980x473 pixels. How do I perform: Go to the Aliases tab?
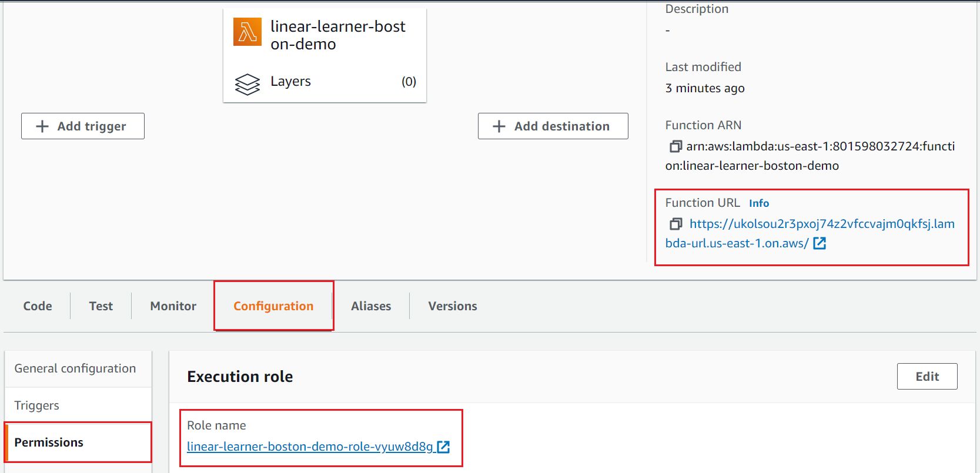click(371, 306)
